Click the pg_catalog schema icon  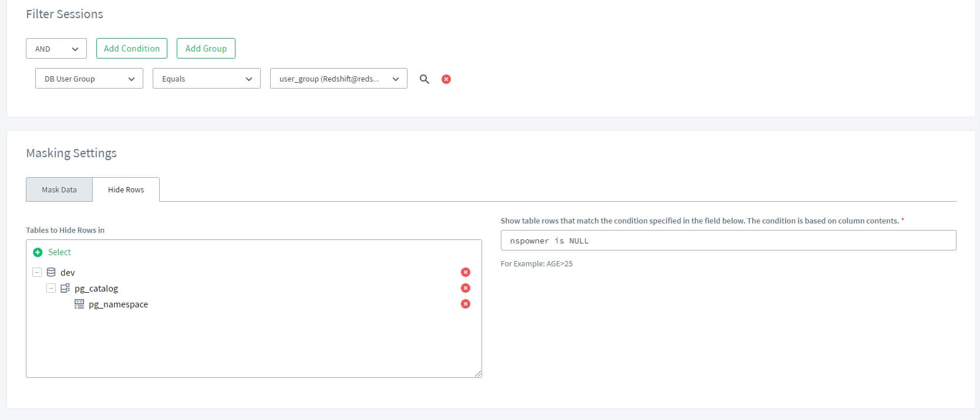tap(65, 288)
